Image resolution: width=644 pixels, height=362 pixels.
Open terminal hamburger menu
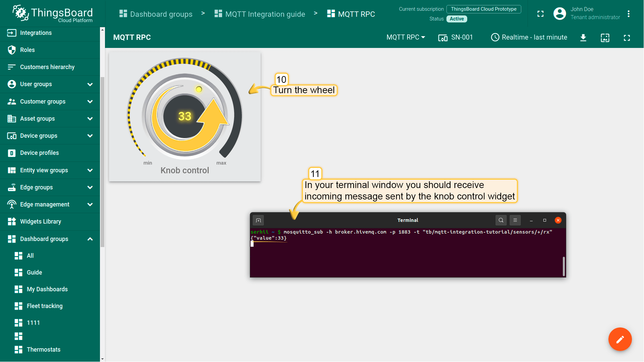pos(515,220)
